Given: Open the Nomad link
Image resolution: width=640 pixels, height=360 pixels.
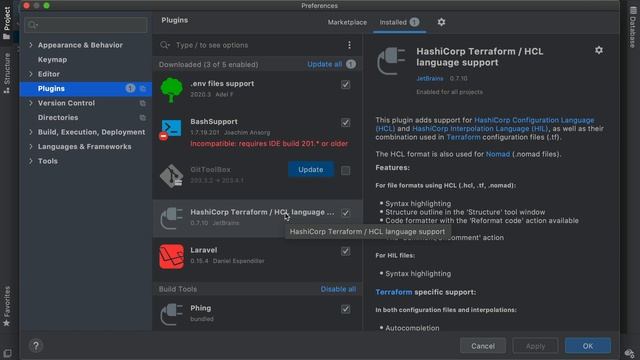Looking at the screenshot, I should point(498,154).
